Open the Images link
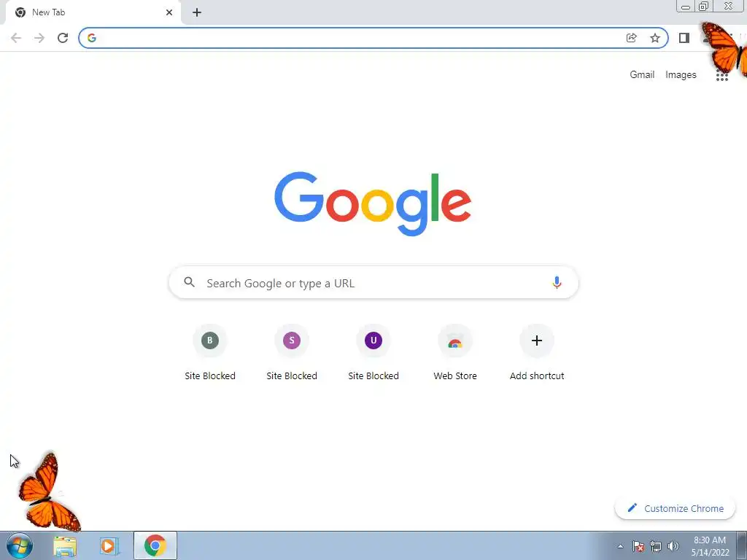The height and width of the screenshot is (560, 747). (681, 75)
